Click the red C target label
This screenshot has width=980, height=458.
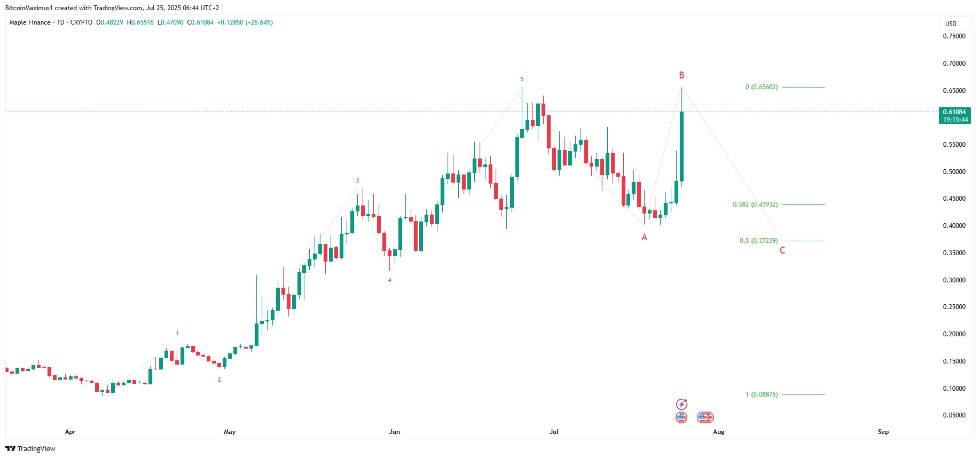(x=782, y=250)
